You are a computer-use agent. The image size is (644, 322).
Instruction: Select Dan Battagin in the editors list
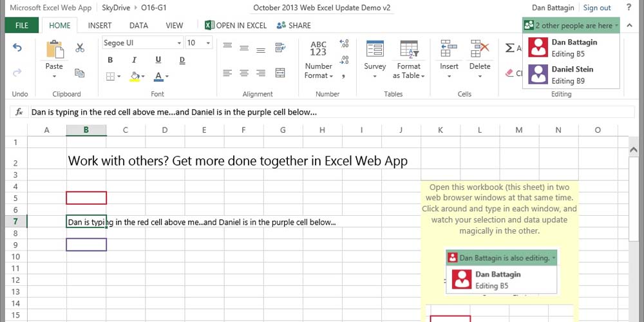pyautogui.click(x=571, y=48)
